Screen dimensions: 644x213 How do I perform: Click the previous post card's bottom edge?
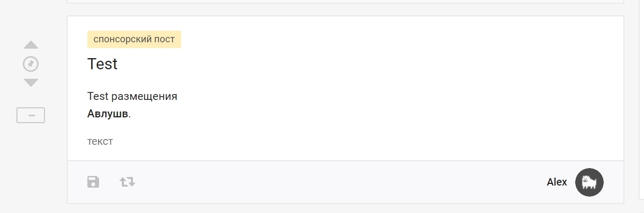click(344, 2)
